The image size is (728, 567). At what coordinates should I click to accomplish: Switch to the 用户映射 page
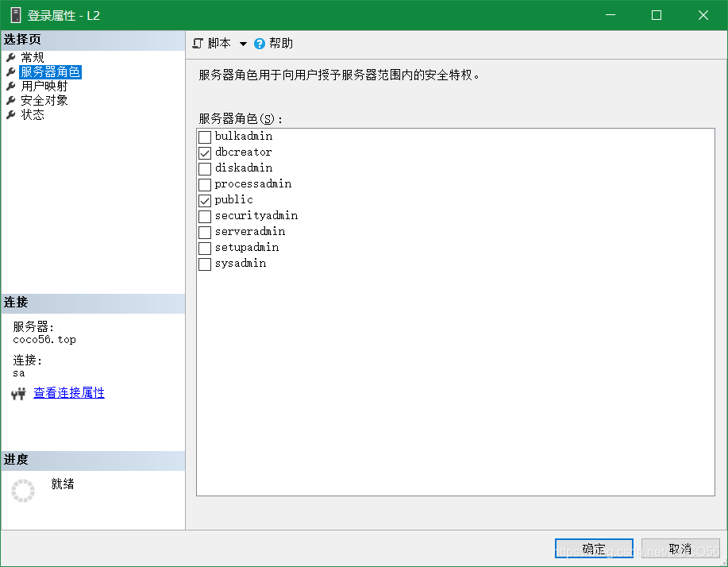44,87
